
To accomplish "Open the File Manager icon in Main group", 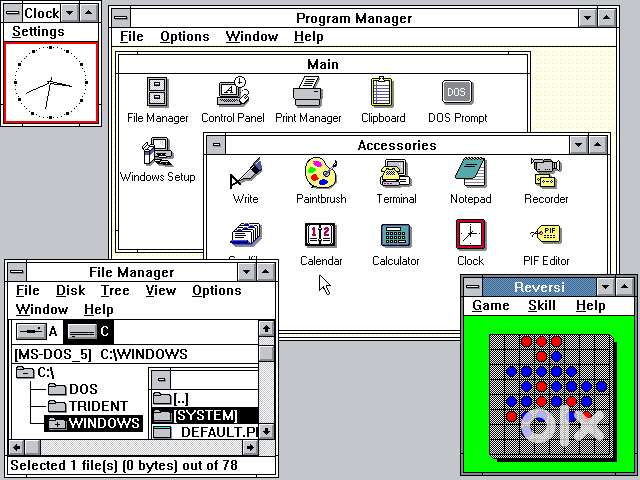I will pos(157,100).
